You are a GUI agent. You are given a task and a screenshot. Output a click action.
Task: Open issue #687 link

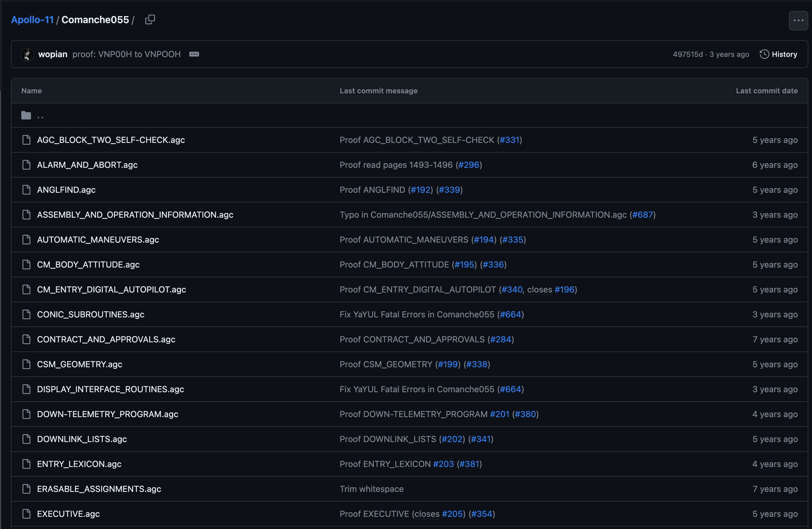(642, 215)
